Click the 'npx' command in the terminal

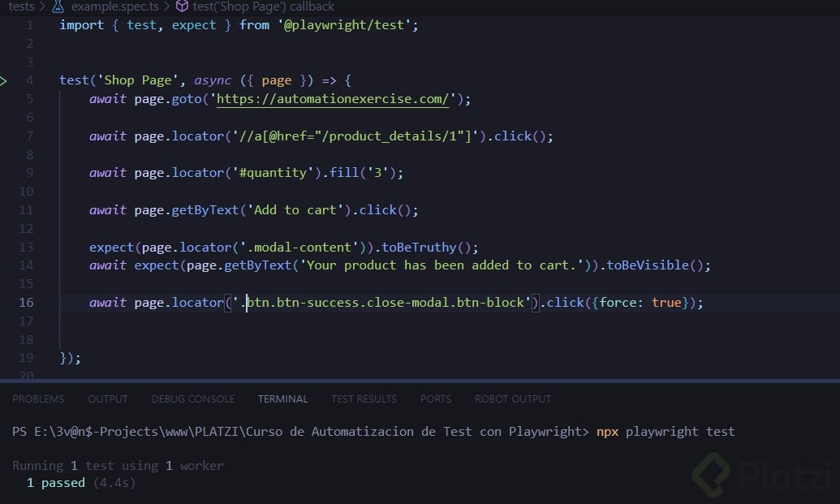point(608,432)
